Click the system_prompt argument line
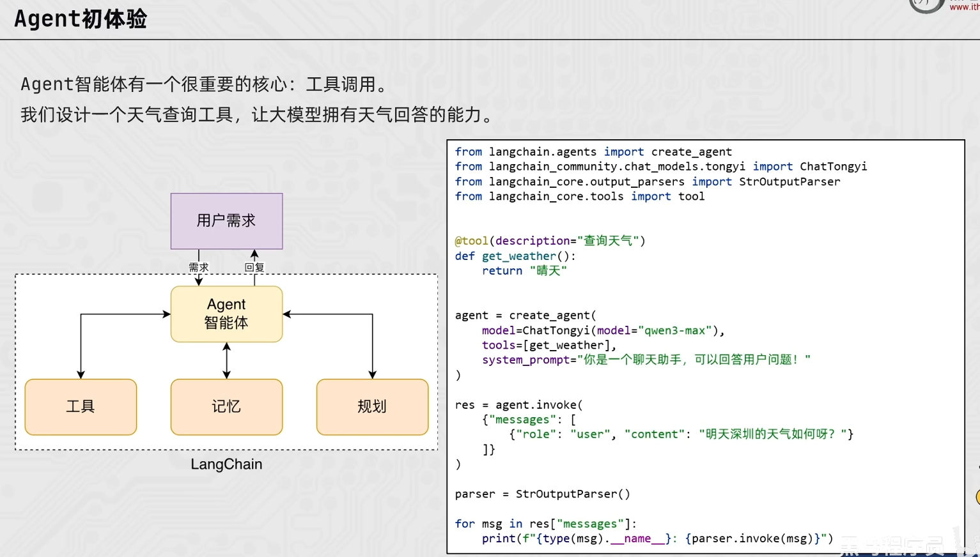The image size is (980, 557). [646, 360]
